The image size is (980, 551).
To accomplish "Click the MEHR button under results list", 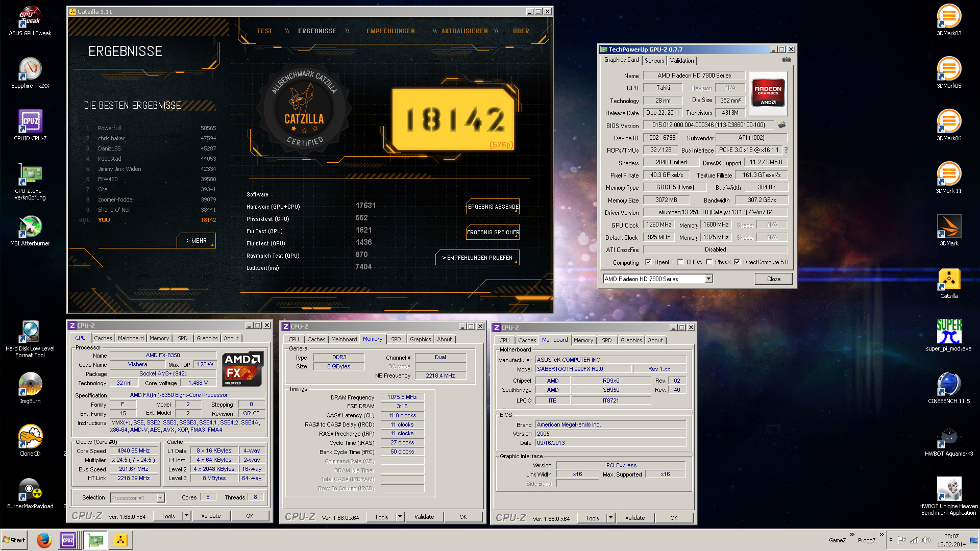I will point(197,241).
